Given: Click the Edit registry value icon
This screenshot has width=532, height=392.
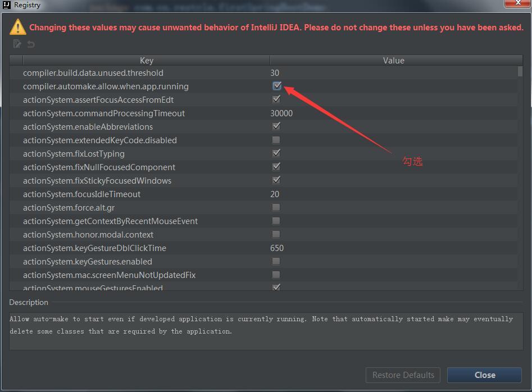Looking at the screenshot, I should point(17,44).
